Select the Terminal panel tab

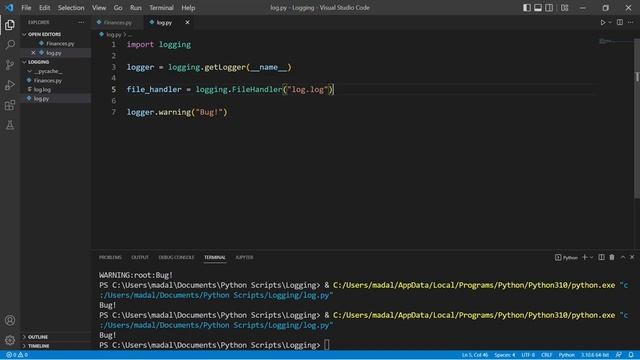click(x=215, y=258)
